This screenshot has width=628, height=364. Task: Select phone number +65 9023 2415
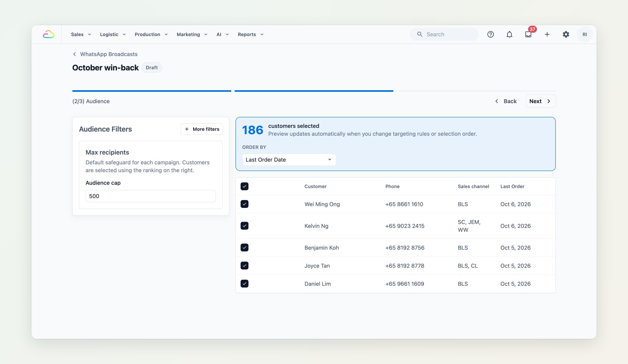click(x=405, y=226)
